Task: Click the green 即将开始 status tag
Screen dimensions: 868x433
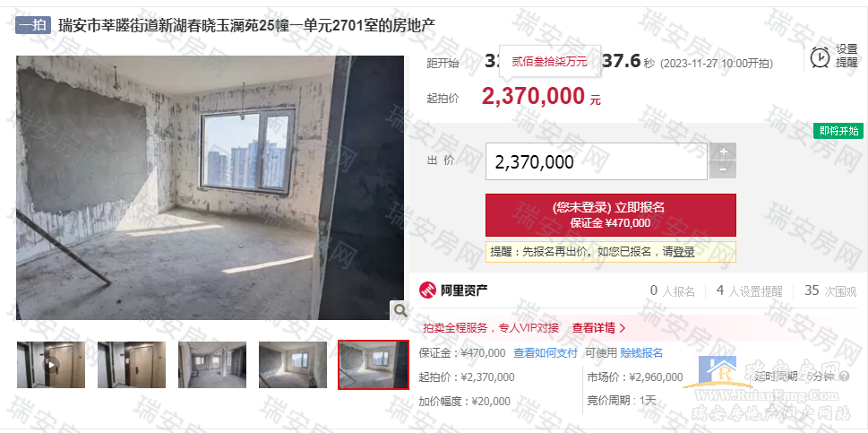Action: tap(838, 131)
